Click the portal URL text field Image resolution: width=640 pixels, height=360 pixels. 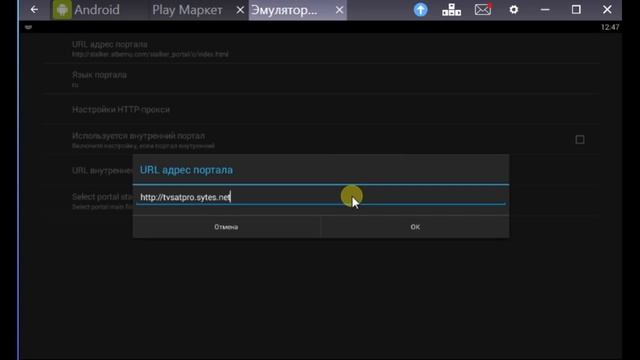coord(321,197)
